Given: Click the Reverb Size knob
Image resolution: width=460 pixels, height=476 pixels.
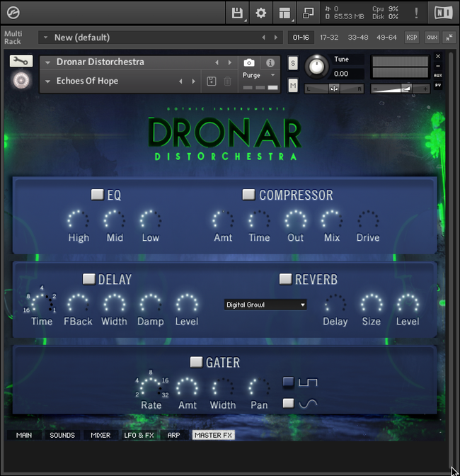Looking at the screenshot, I should [x=372, y=303].
